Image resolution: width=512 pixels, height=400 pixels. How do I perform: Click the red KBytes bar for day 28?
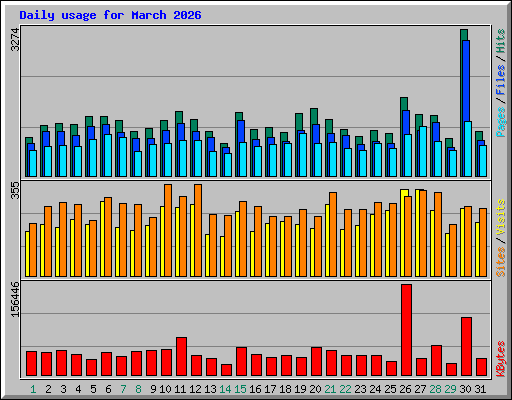[436, 361]
